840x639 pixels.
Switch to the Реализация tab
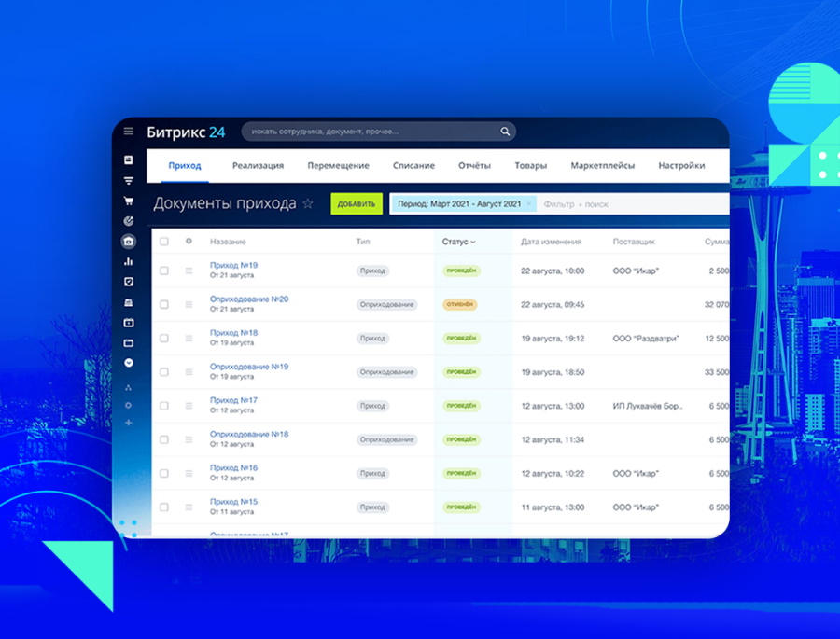(259, 165)
